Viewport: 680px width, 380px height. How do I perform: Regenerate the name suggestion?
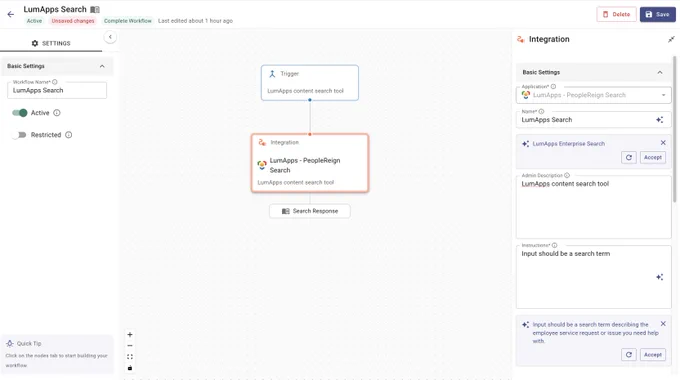[x=629, y=157]
